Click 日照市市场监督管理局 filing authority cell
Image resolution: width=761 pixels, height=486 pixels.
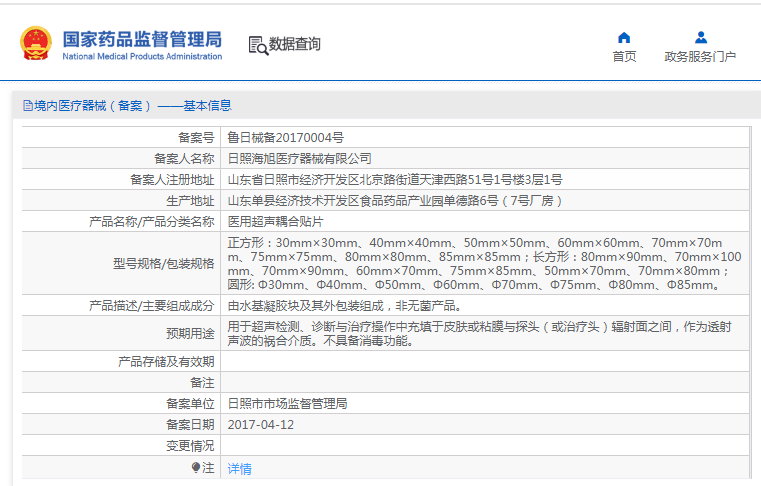[x=287, y=404]
